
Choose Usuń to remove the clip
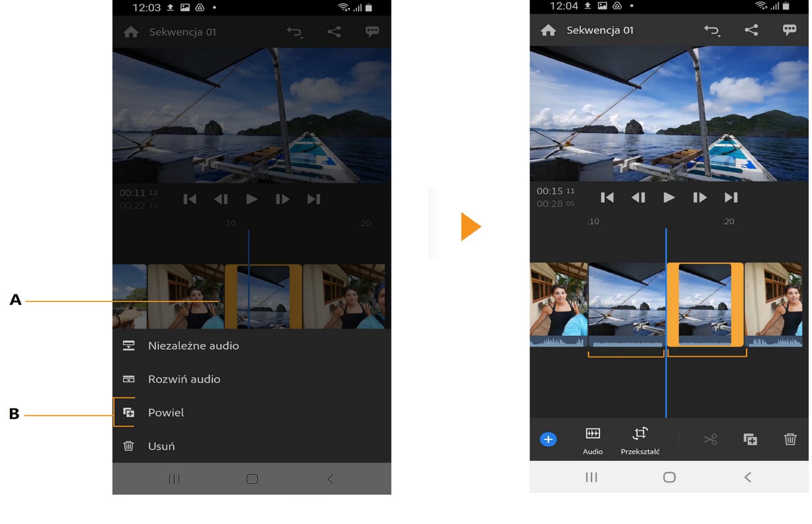[161, 446]
